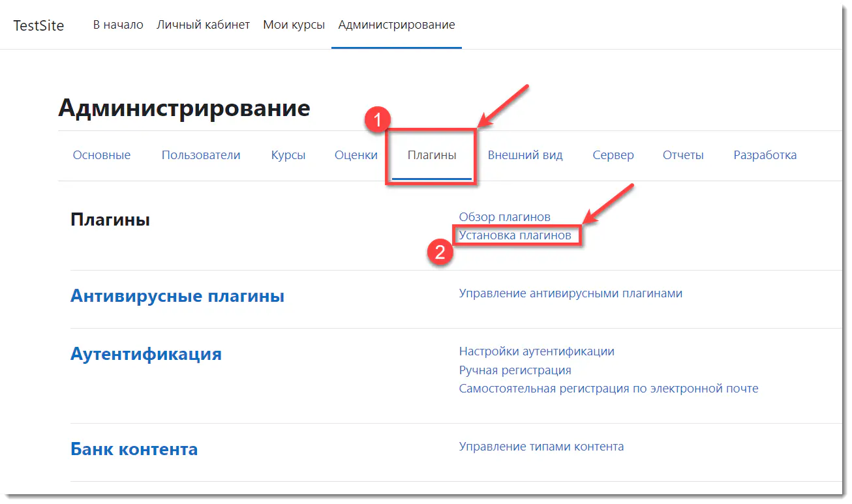The height and width of the screenshot is (504, 852).
Task: Open "Управление типами контента" under Банк контента
Action: [541, 446]
